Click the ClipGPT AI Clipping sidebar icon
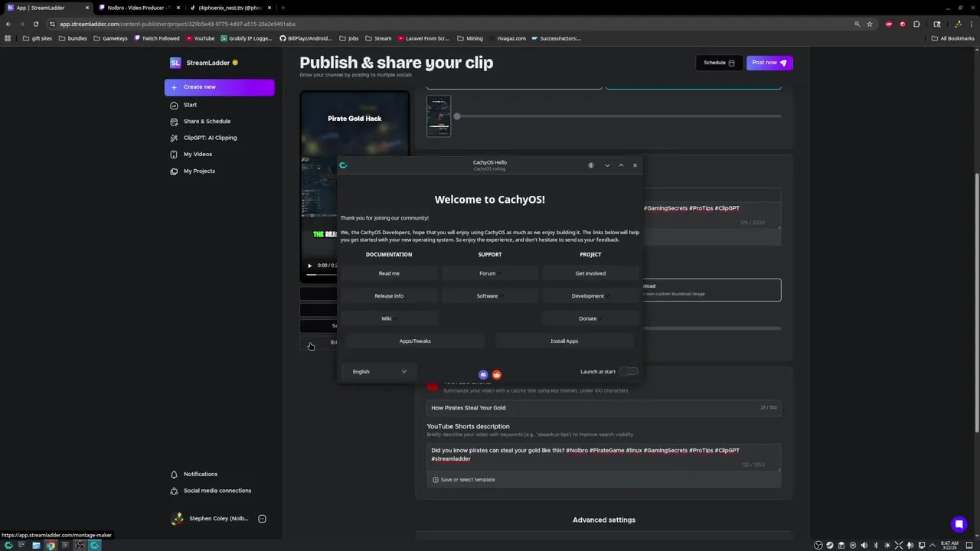This screenshot has width=980, height=551. coord(175,138)
